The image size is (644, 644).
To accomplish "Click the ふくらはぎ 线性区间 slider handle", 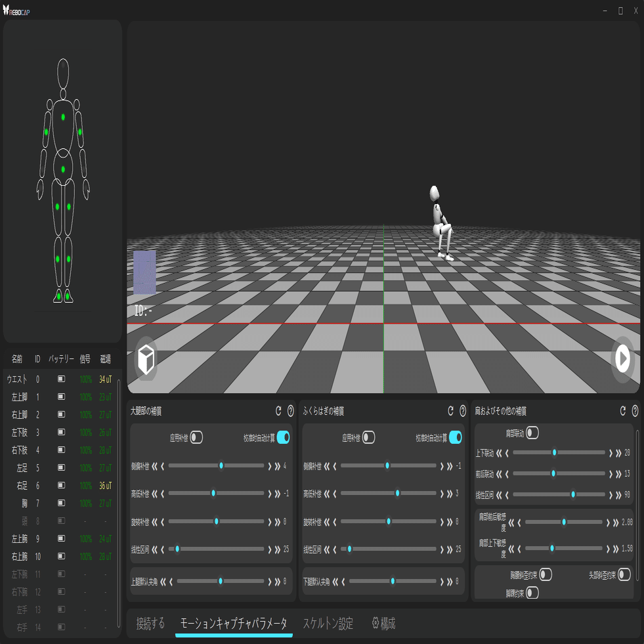I will click(x=349, y=549).
